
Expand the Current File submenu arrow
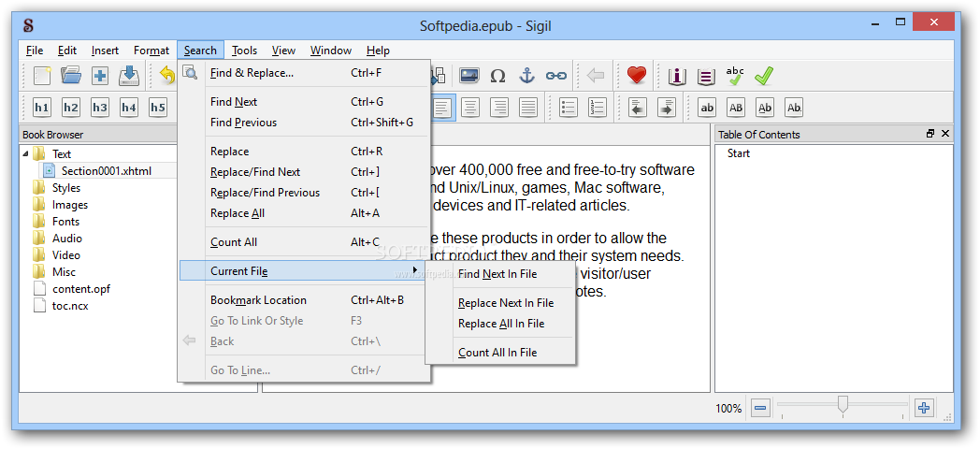(x=415, y=270)
